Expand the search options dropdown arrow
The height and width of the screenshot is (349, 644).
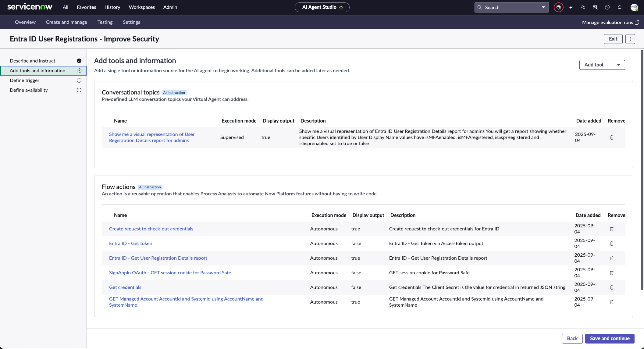(543, 7)
